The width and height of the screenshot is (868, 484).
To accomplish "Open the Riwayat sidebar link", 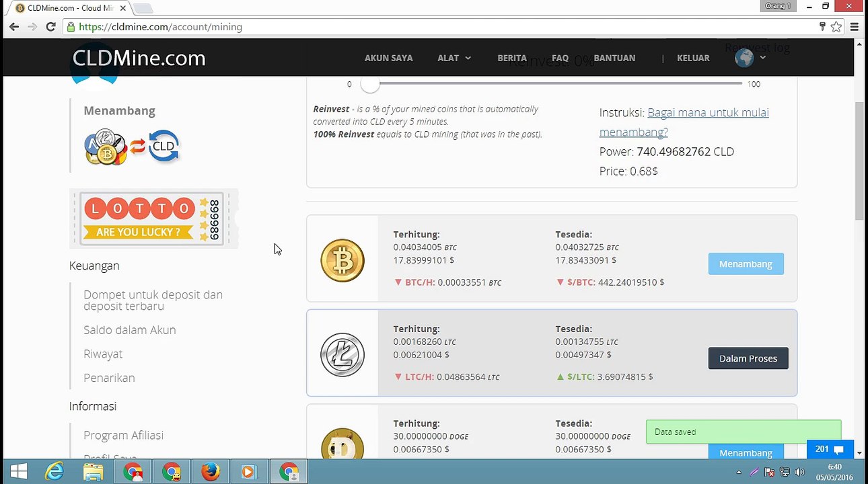I will pyautogui.click(x=103, y=354).
